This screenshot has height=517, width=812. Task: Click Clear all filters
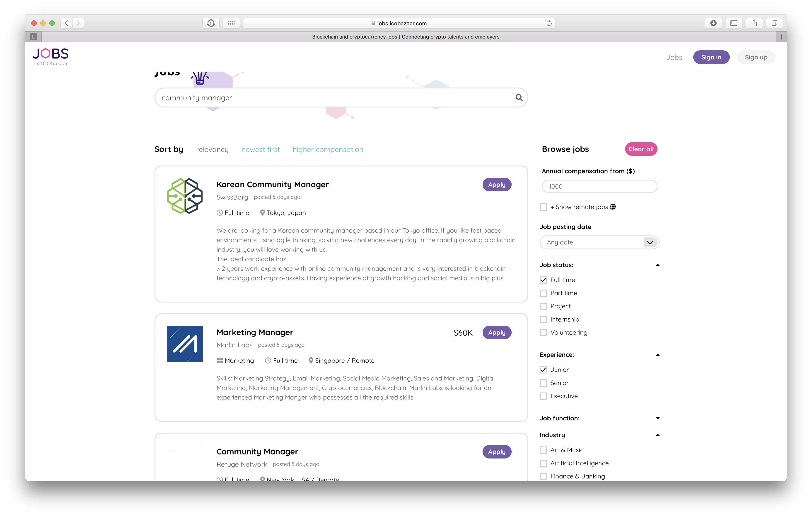(x=641, y=149)
